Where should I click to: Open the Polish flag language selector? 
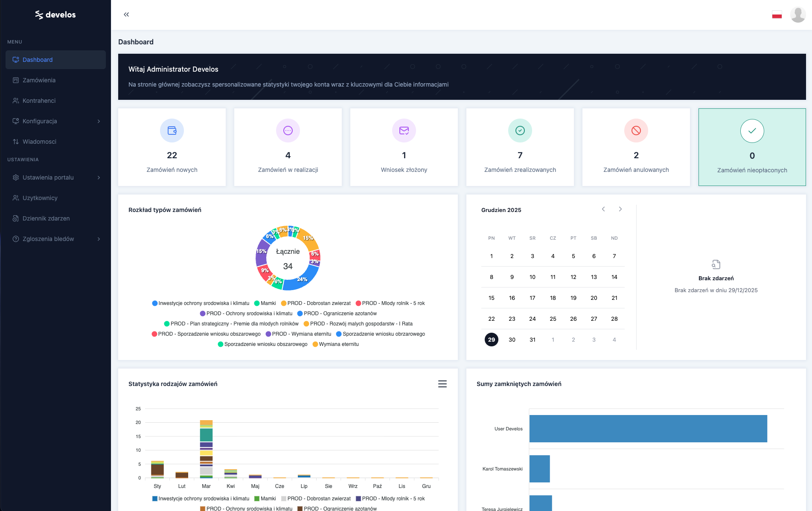(777, 15)
